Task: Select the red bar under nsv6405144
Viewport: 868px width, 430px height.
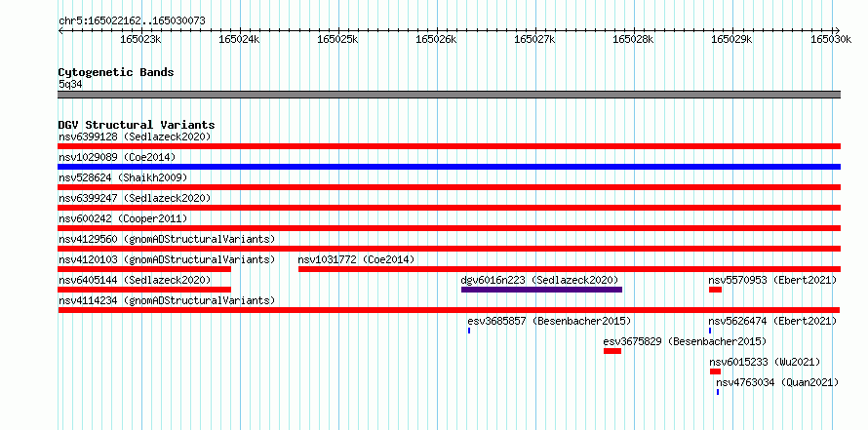Action: [x=144, y=290]
